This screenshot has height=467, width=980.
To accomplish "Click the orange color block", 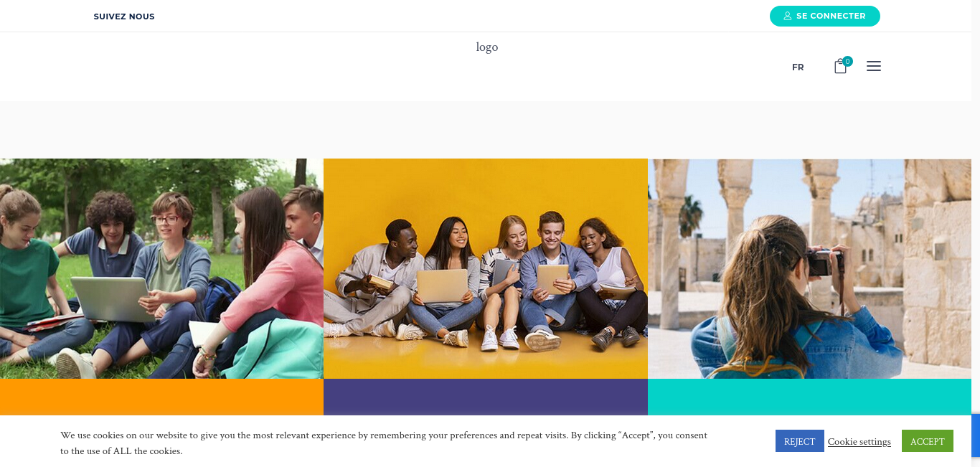I will coord(161,397).
